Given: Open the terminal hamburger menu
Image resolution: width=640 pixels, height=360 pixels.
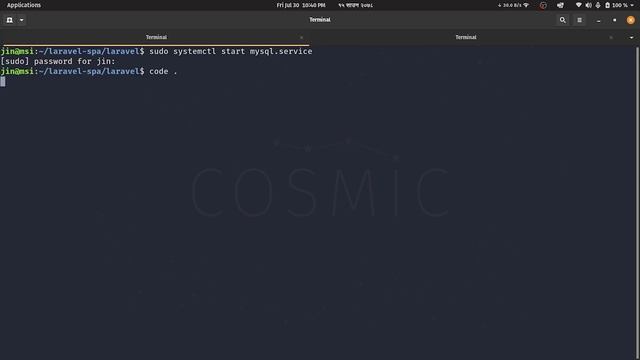Looking at the screenshot, I should coord(579,20).
